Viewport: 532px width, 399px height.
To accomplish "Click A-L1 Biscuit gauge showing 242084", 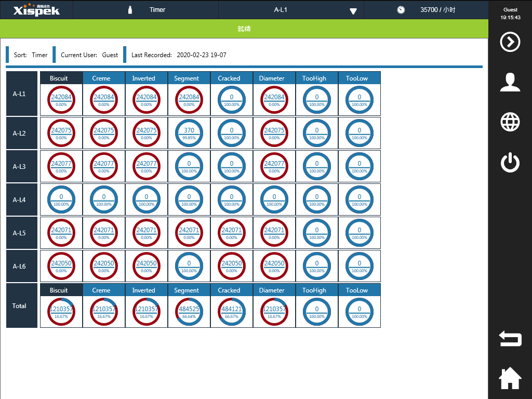I will (x=61, y=100).
